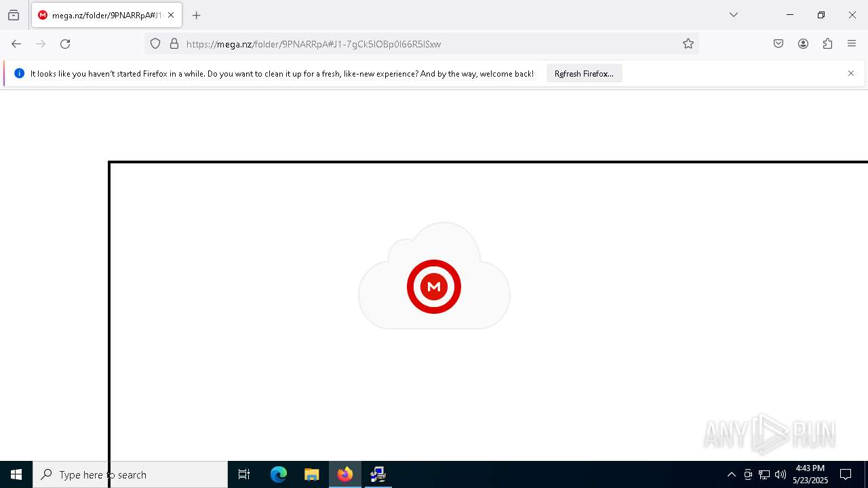Open tracking protection shield icon
Viewport: 868px width, 488px height.
point(155,44)
